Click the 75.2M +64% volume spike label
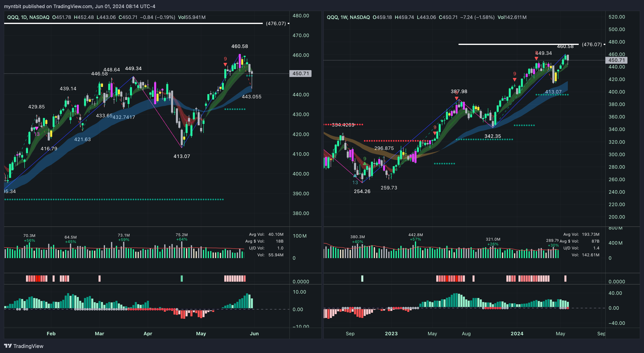 182,237
